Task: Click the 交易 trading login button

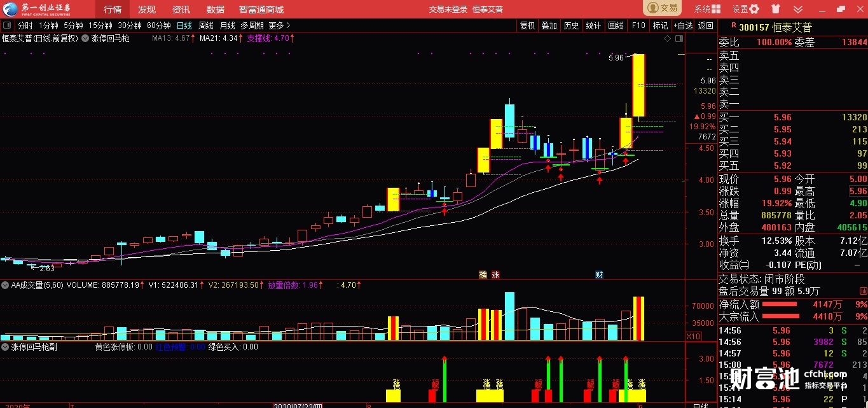Action: 663,8
